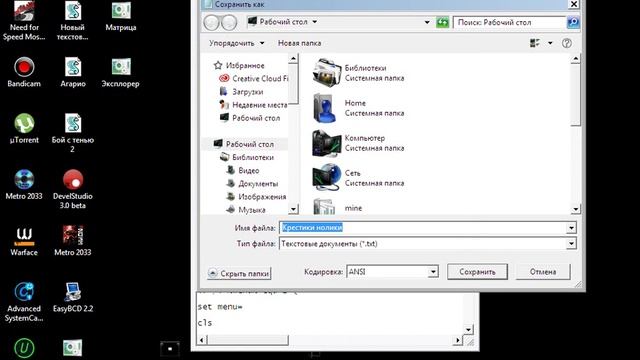This screenshot has width=640, height=360.
Task: Click the forward navigation arrow in save dialog
Action: coord(229,22)
